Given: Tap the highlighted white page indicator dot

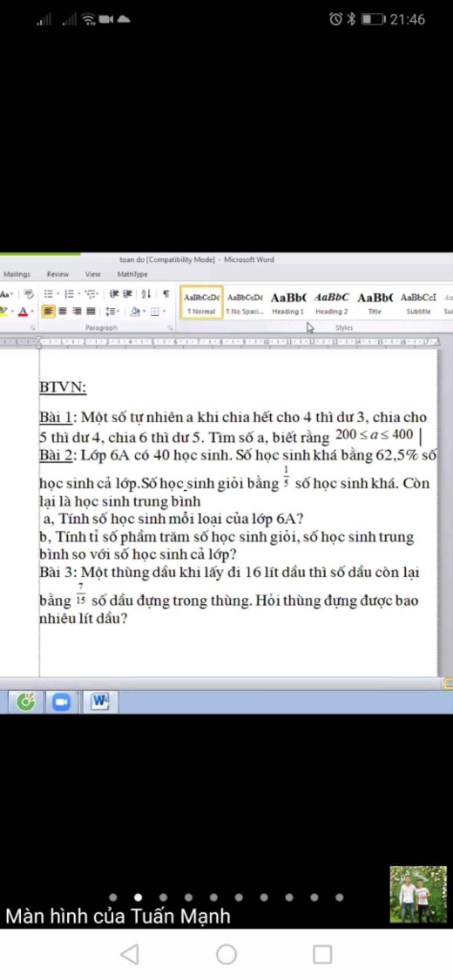Looking at the screenshot, I should point(138,897).
